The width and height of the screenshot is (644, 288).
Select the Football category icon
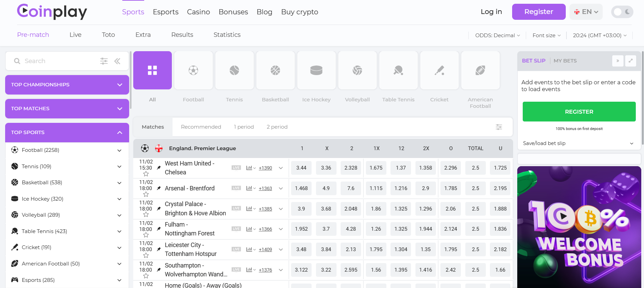(x=193, y=70)
